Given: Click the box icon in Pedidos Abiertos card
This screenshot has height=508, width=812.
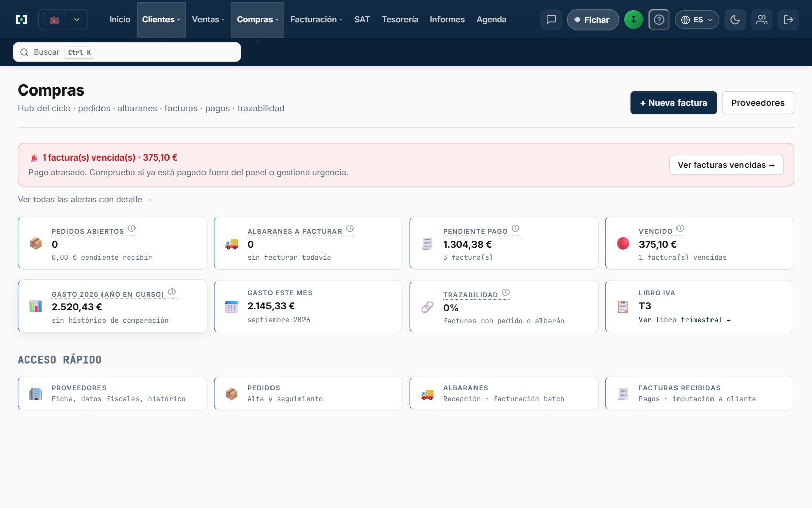Looking at the screenshot, I should click(36, 243).
